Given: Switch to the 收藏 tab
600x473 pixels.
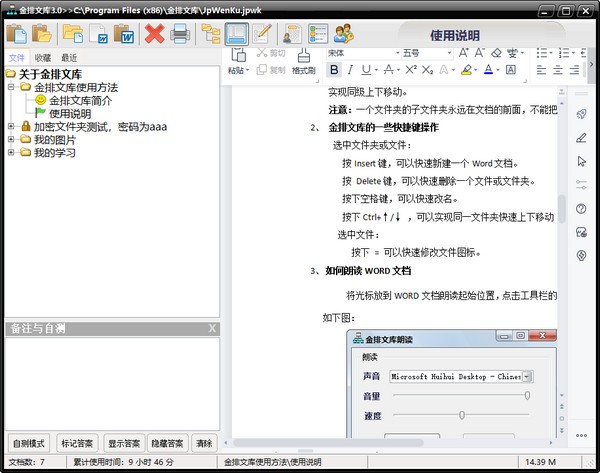Looking at the screenshot, I should pyautogui.click(x=42, y=58).
